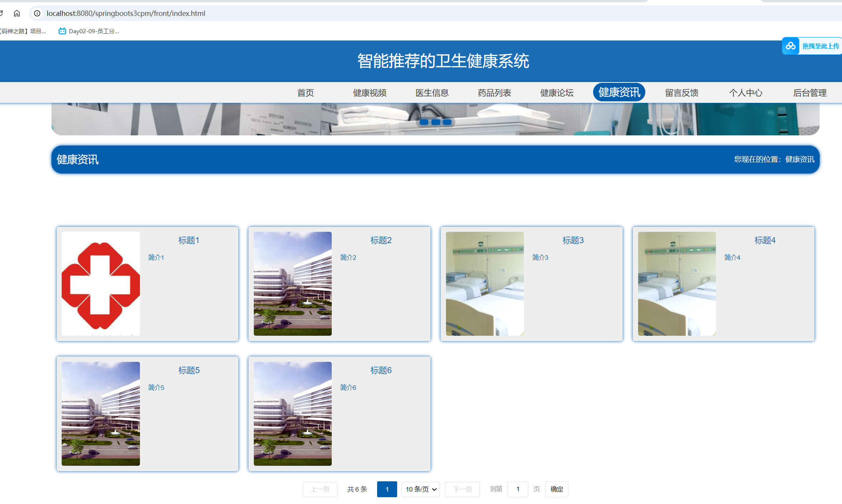Screen dimensions: 842x504
Task: Open article titled 标题6
Action: pyautogui.click(x=381, y=370)
